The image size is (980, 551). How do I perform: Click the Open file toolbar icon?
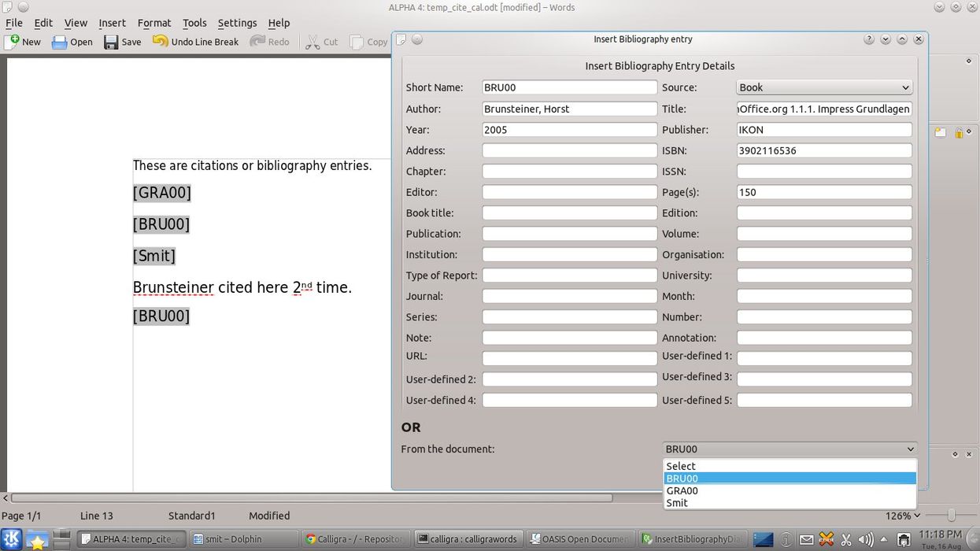(60, 42)
